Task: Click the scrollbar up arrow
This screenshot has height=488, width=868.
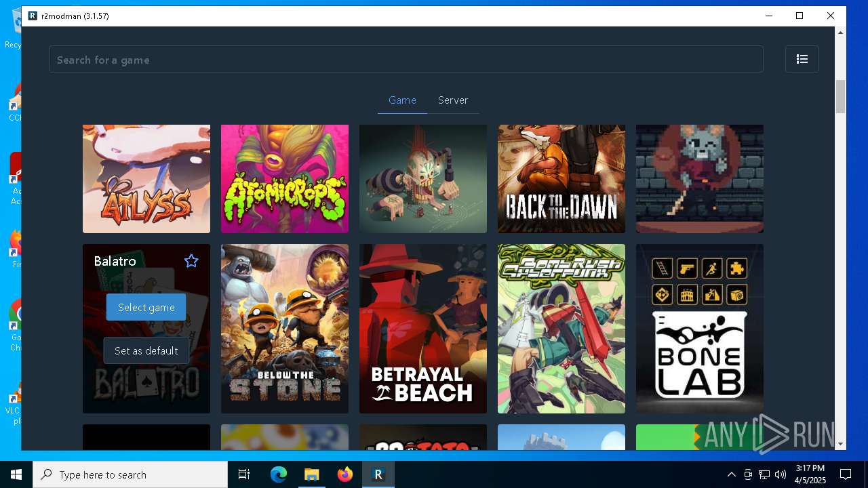Action: [841, 33]
